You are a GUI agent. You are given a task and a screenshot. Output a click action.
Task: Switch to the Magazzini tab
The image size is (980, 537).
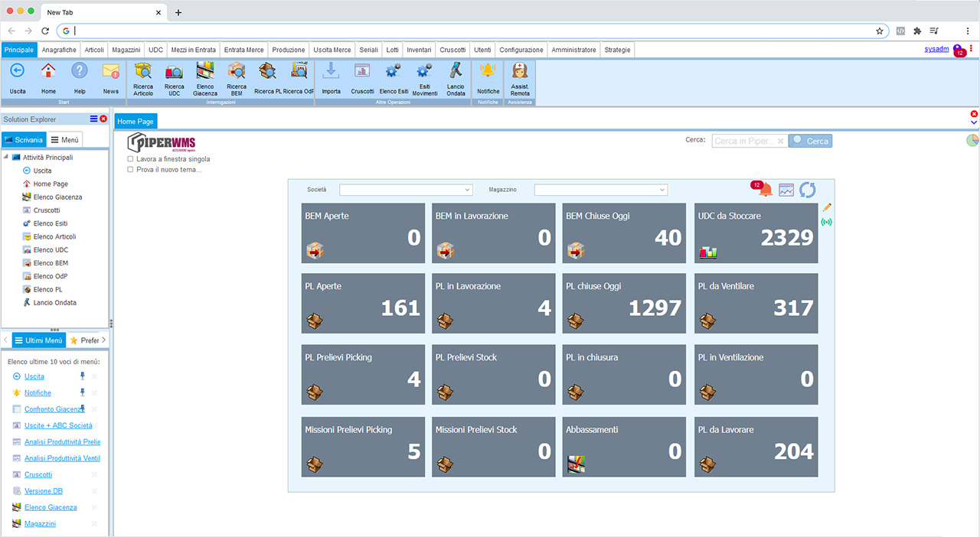126,50
